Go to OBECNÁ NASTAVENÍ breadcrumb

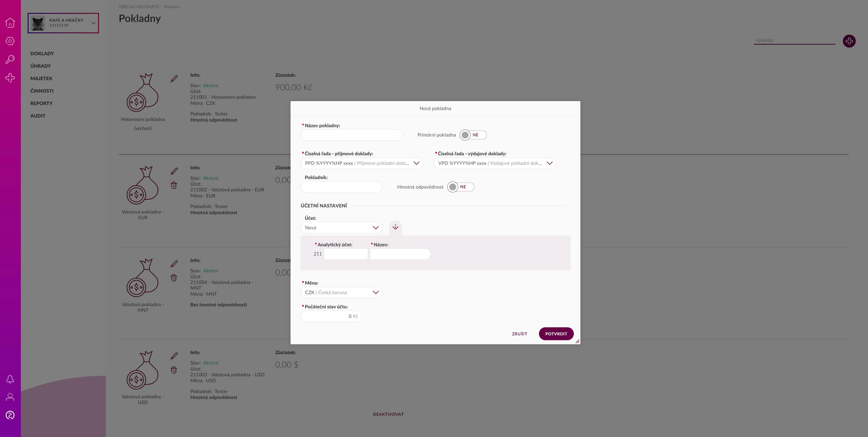[139, 7]
